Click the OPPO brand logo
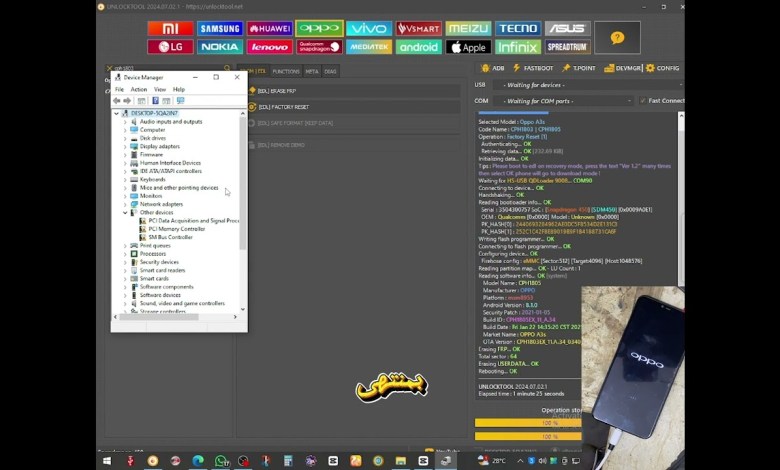780x470 pixels. coord(319,29)
